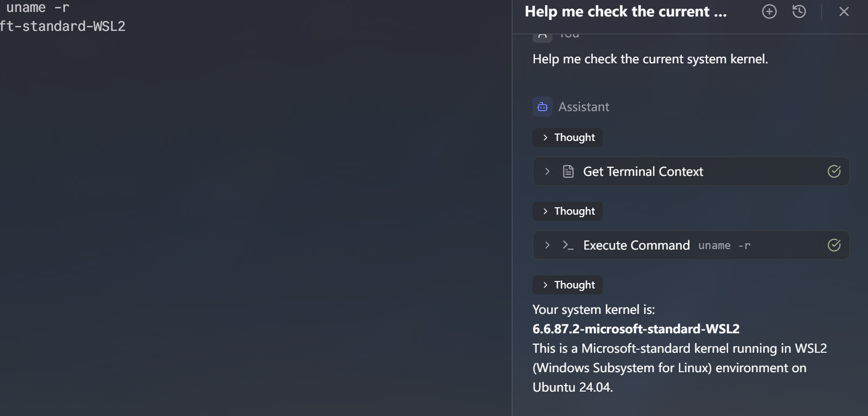
Task: Click the success checkmark on Execute Command row
Action: click(x=834, y=245)
